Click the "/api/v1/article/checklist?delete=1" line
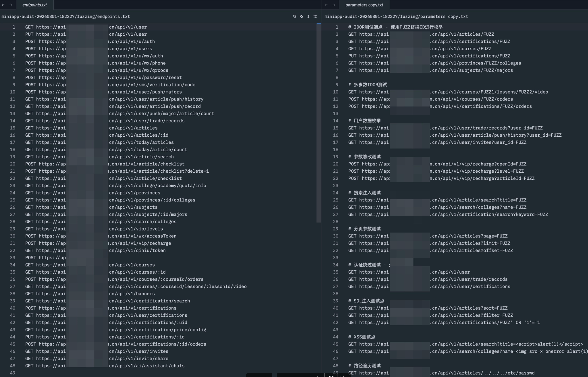The image size is (588, 377). [x=117, y=171]
